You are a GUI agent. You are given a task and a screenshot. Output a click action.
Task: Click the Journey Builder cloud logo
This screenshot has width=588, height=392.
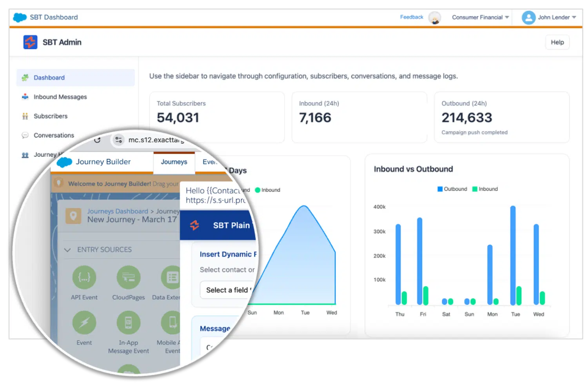[65, 162]
